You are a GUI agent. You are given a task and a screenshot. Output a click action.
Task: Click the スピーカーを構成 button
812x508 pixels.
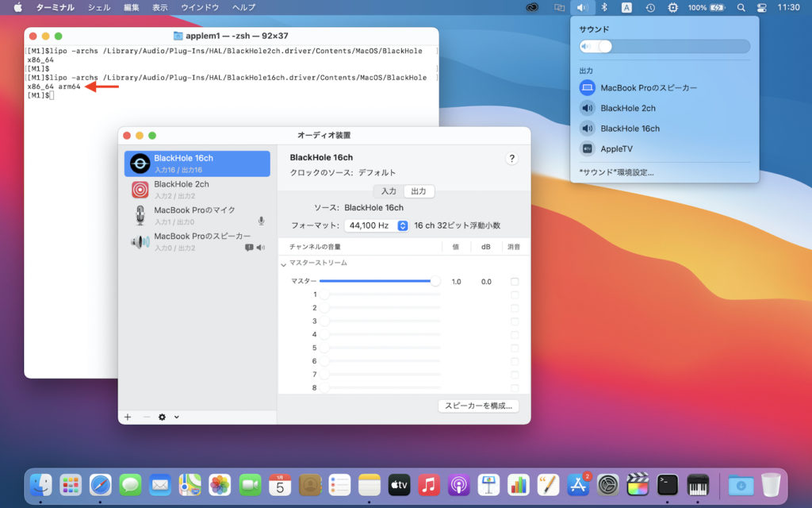[478, 406]
